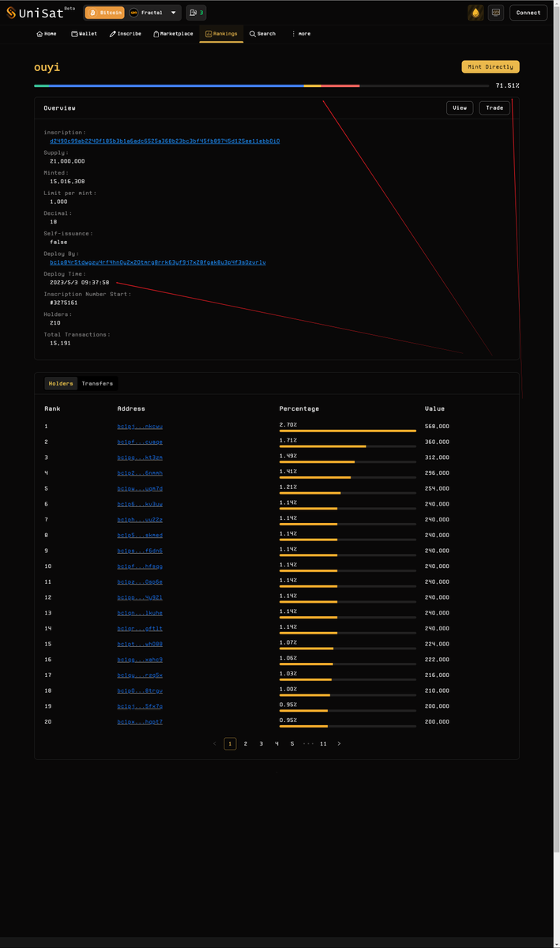The height and width of the screenshot is (948, 560).
Task: Go to previous page in pagination
Action: [214, 743]
